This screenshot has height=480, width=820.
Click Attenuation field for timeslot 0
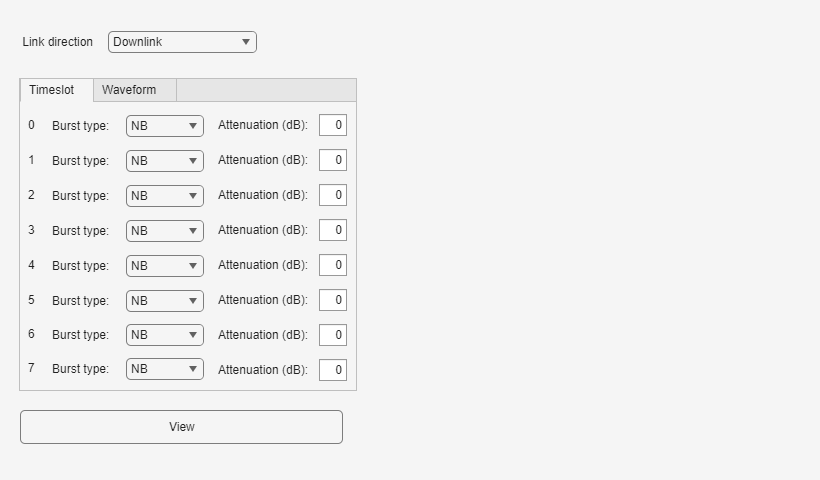tap(333, 126)
